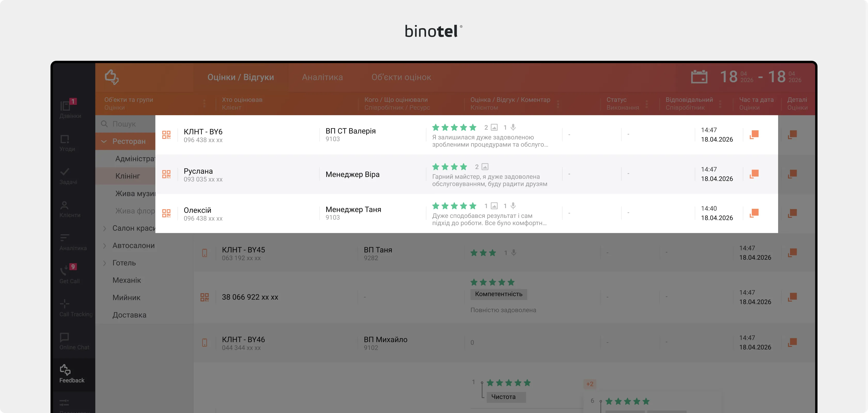Click QR code icon in Олексій row
The width and height of the screenshot is (868, 413).
[166, 213]
